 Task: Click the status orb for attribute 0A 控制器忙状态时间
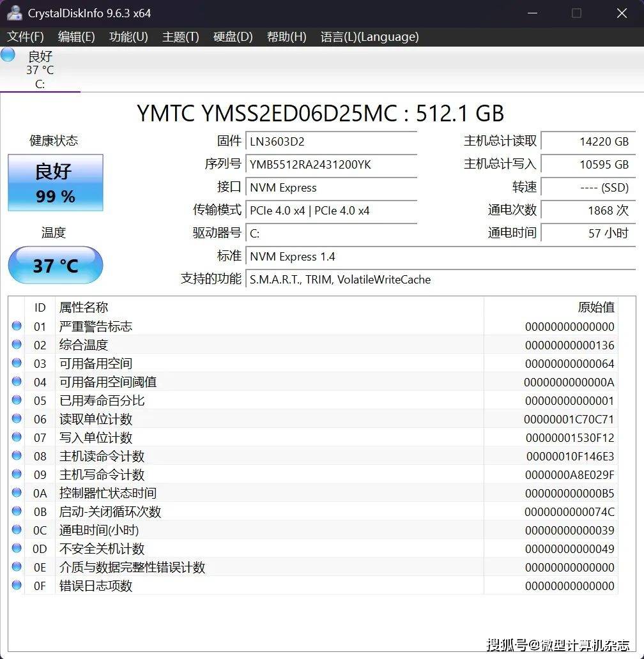click(x=17, y=492)
